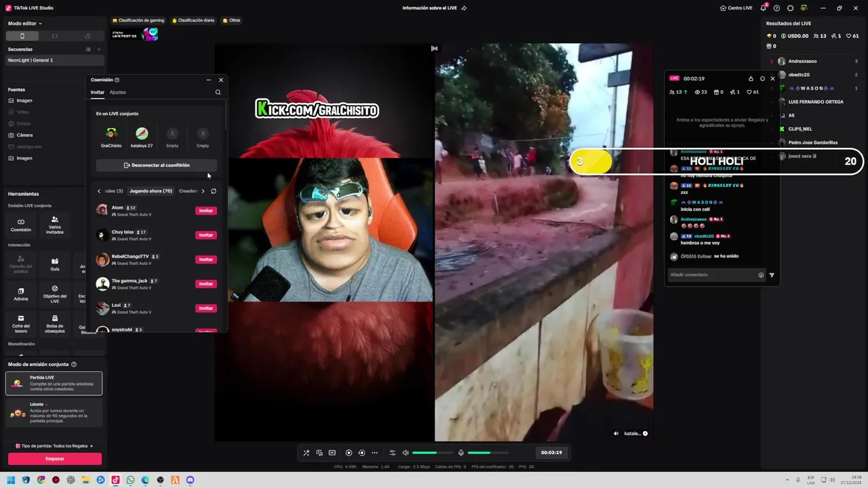The height and width of the screenshot is (488, 868).
Task: Switch to the landscape layout mode
Action: pos(55,36)
